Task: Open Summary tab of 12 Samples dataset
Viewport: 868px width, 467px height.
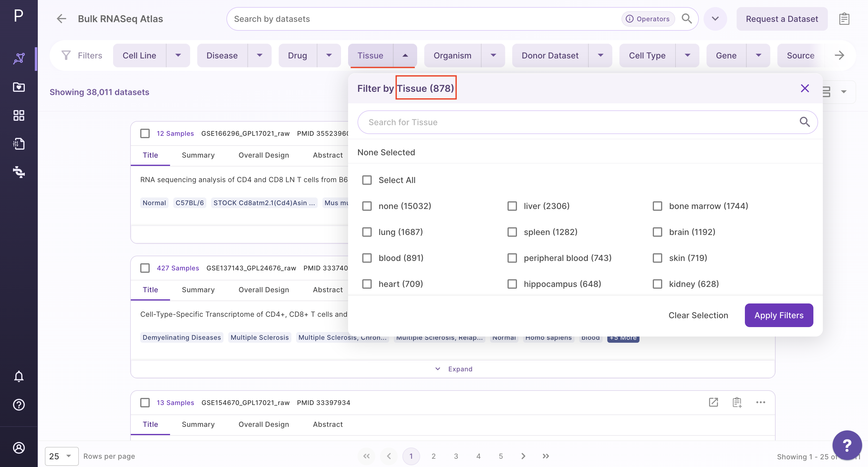Action: (198, 155)
